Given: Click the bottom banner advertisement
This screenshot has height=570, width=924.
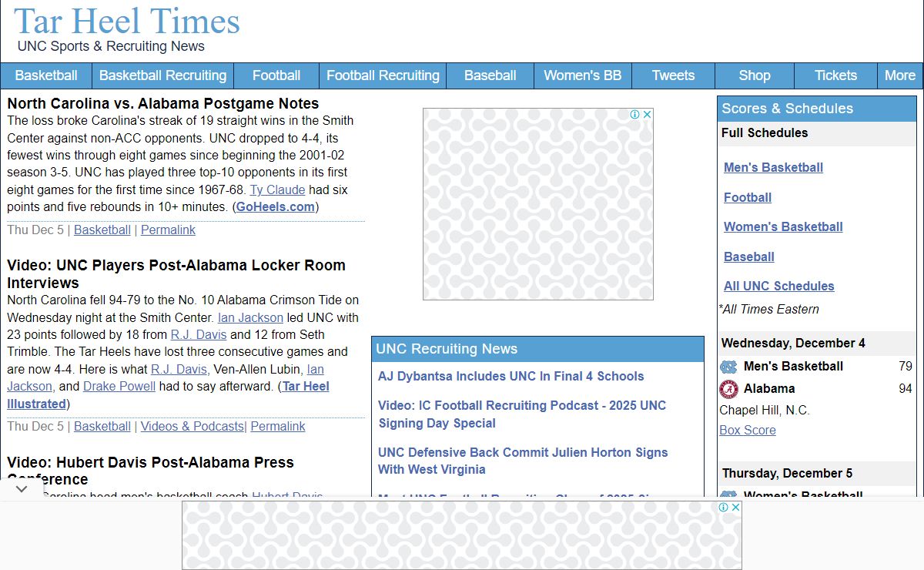Looking at the screenshot, I should click(x=462, y=535).
